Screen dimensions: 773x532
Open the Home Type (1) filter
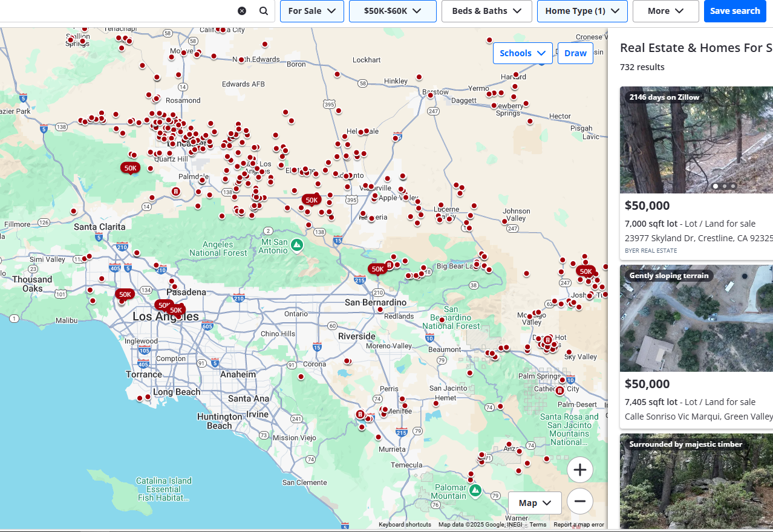point(582,11)
